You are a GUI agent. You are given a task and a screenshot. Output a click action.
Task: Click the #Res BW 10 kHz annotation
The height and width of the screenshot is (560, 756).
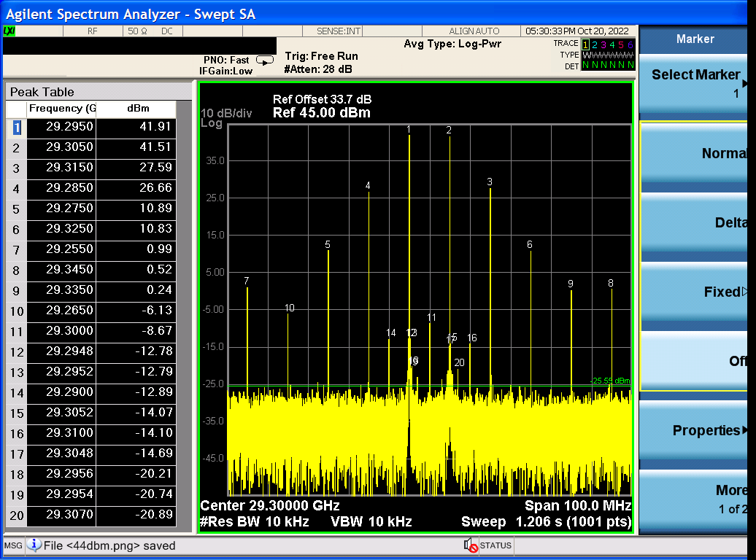[255, 522]
